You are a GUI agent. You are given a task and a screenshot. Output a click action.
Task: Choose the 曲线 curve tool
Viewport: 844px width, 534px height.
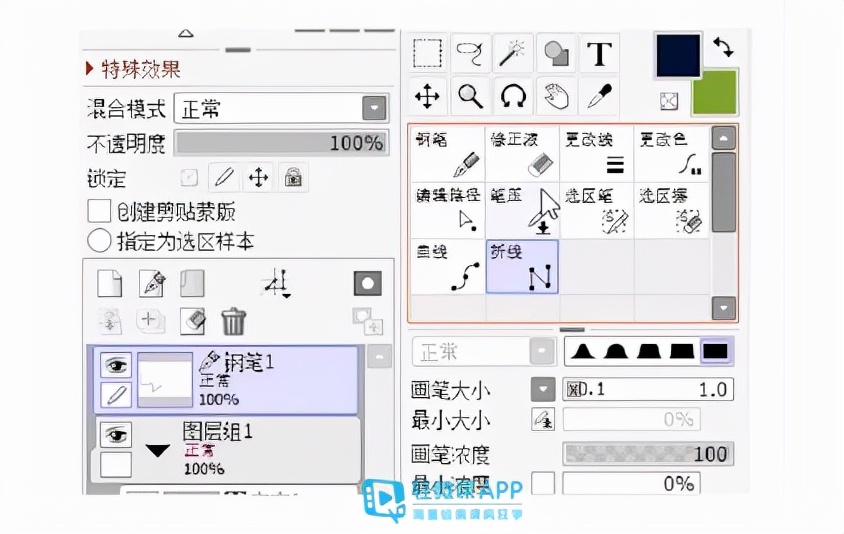447,266
